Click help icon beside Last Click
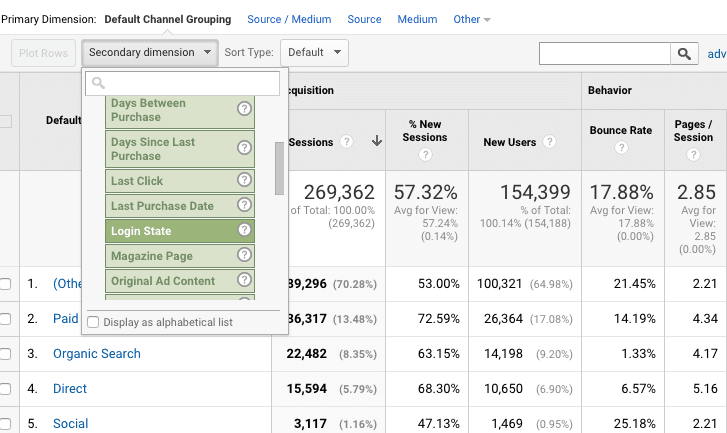 (244, 180)
